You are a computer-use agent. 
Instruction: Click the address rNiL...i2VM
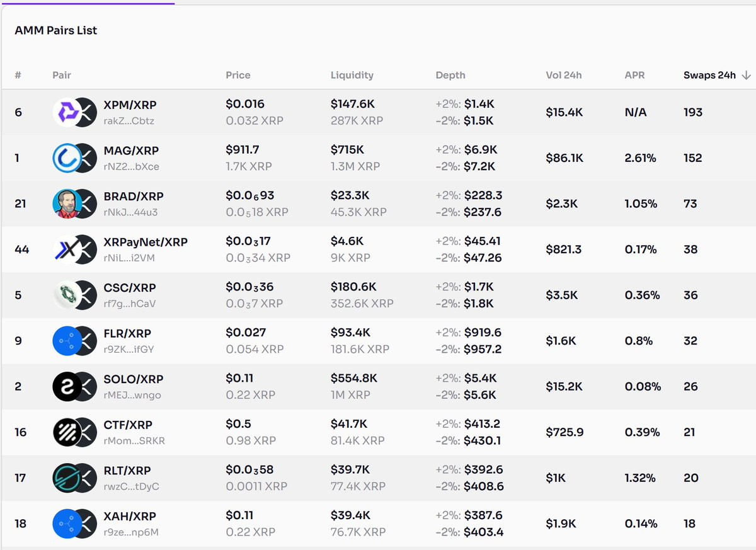point(129,258)
